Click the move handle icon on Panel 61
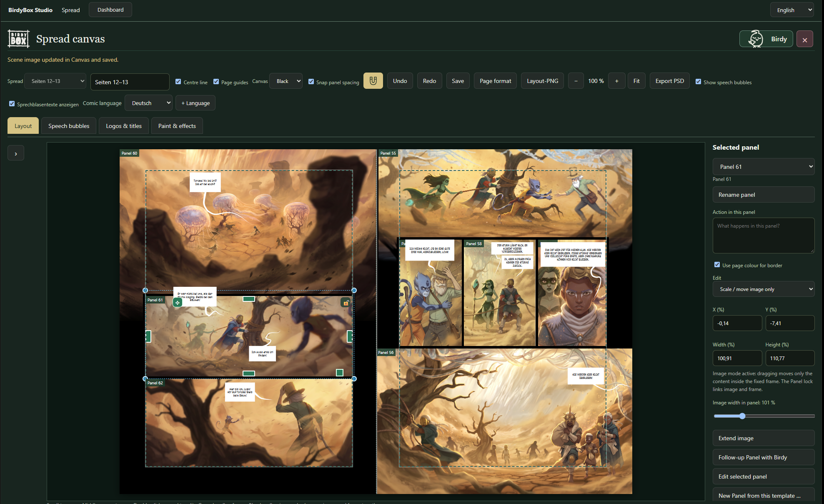824x504 pixels. pyautogui.click(x=178, y=303)
